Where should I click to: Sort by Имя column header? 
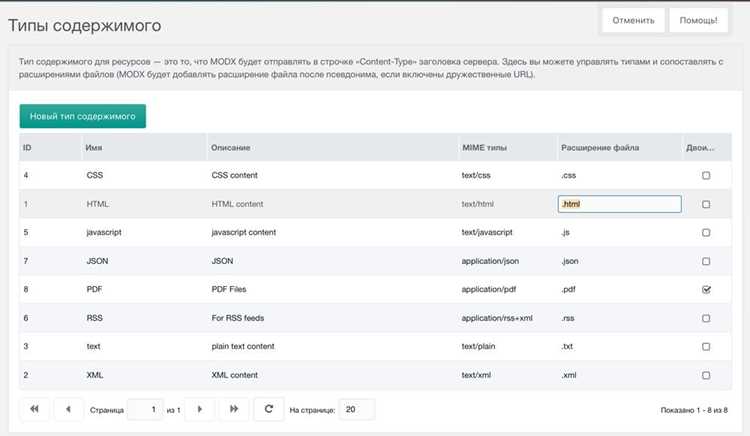(x=144, y=147)
